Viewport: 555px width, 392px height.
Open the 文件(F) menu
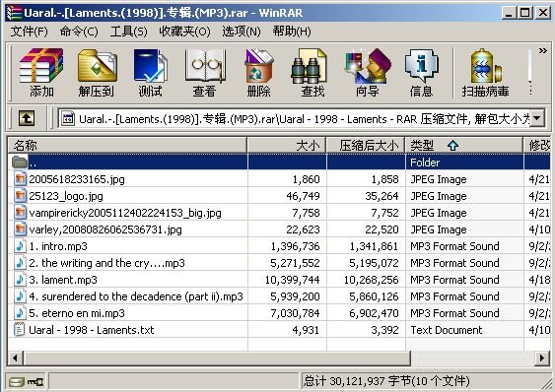pyautogui.click(x=29, y=32)
